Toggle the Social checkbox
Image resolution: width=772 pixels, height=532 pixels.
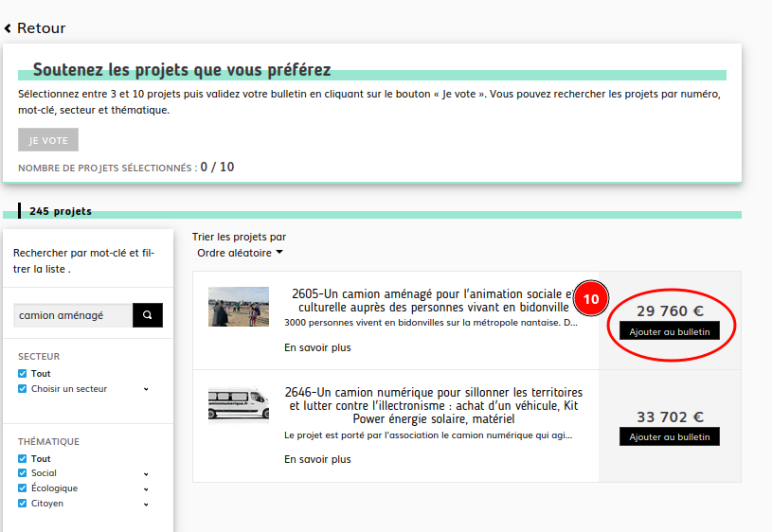click(22, 473)
